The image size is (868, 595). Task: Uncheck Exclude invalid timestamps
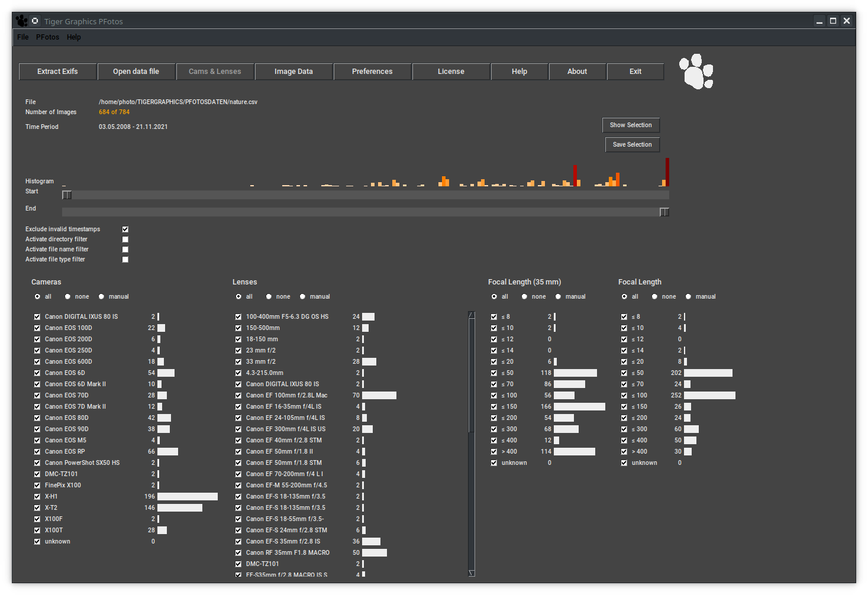[125, 229]
